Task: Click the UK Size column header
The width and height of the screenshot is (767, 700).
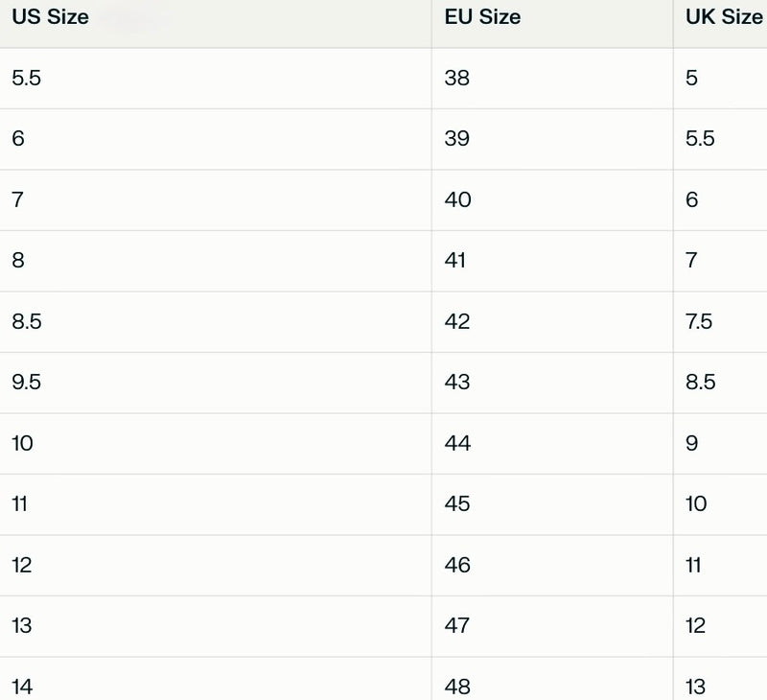Action: point(724,17)
